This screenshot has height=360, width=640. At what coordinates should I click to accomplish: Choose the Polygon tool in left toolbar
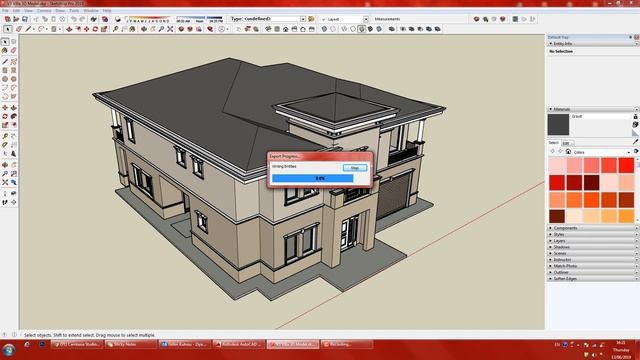tap(13, 78)
